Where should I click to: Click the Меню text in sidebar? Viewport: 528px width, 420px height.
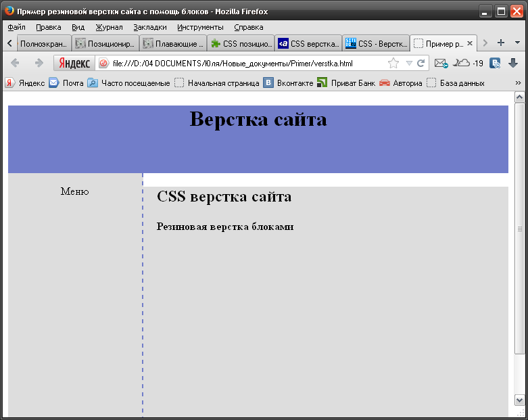75,191
